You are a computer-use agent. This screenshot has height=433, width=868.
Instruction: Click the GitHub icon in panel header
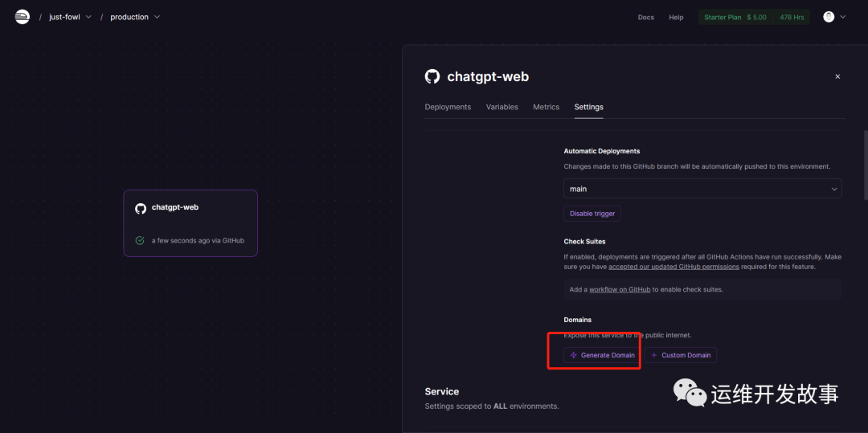point(432,76)
